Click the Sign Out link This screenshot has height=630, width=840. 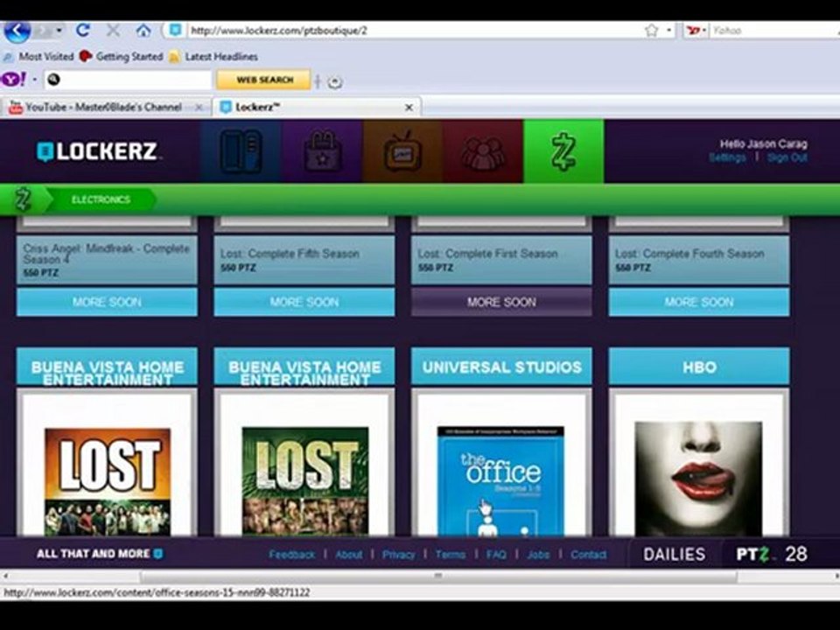coord(787,157)
